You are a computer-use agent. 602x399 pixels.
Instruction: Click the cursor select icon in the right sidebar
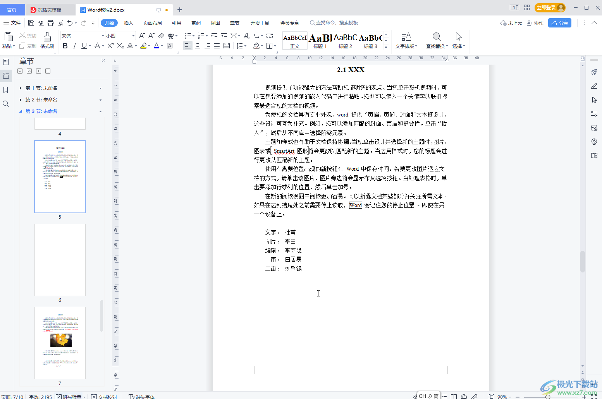coord(594,100)
